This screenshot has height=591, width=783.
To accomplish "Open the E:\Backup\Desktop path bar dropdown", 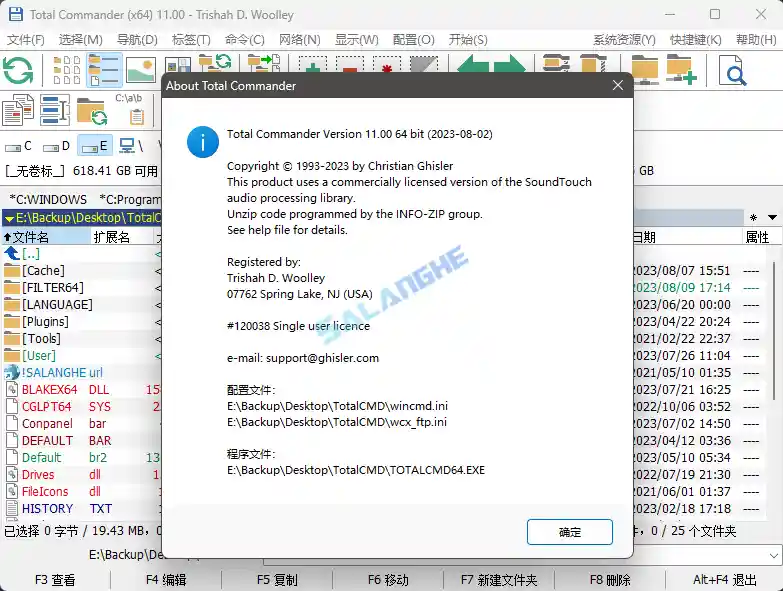I will coord(9,218).
